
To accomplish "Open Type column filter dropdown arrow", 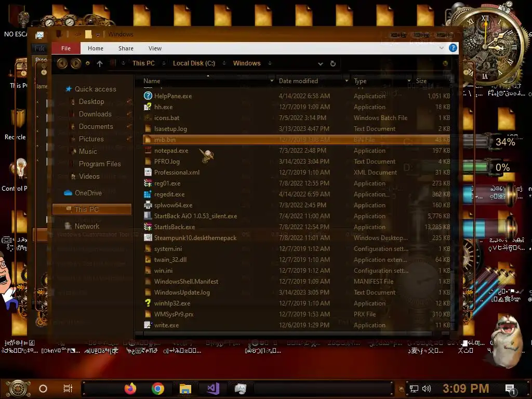I will click(x=409, y=81).
